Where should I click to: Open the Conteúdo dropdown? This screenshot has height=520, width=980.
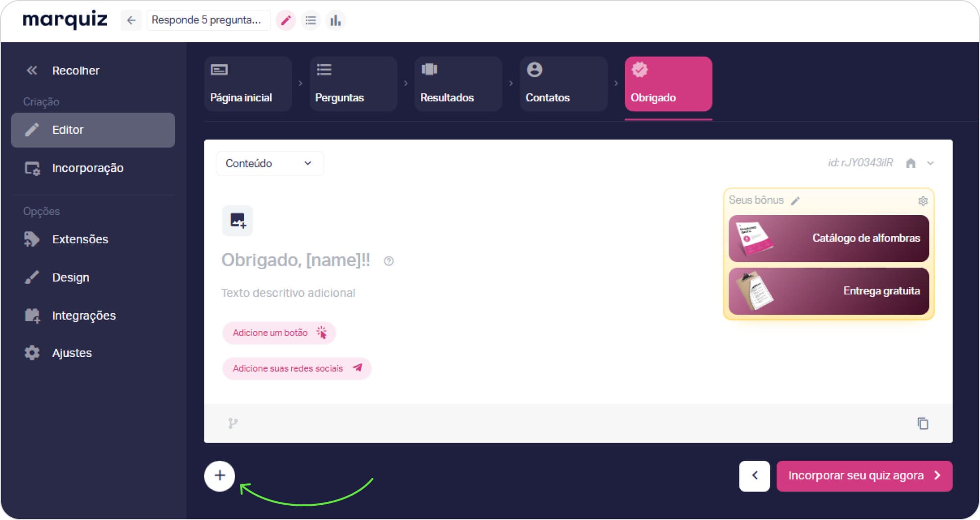click(269, 164)
